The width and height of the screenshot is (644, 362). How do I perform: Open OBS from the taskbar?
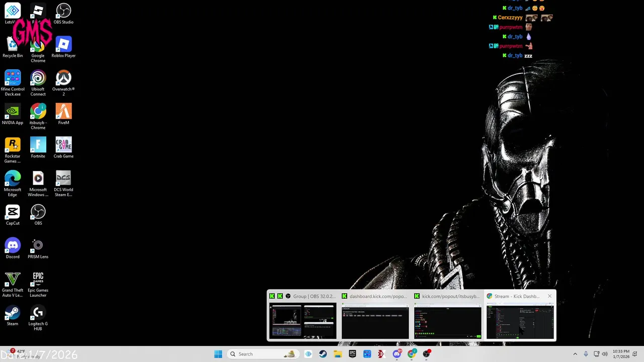coord(427,354)
